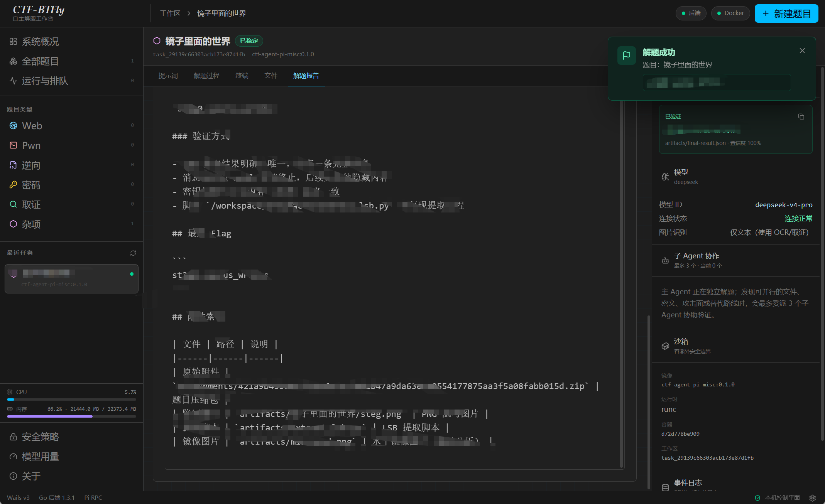
Task: Switch to 提示词 tab
Action: [x=168, y=76]
